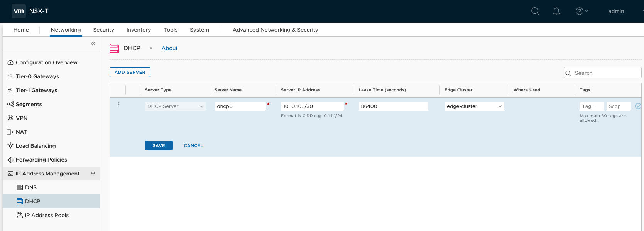Open Advanced Networking & Security tab
Screen dimensions: 644x231
(x=275, y=30)
